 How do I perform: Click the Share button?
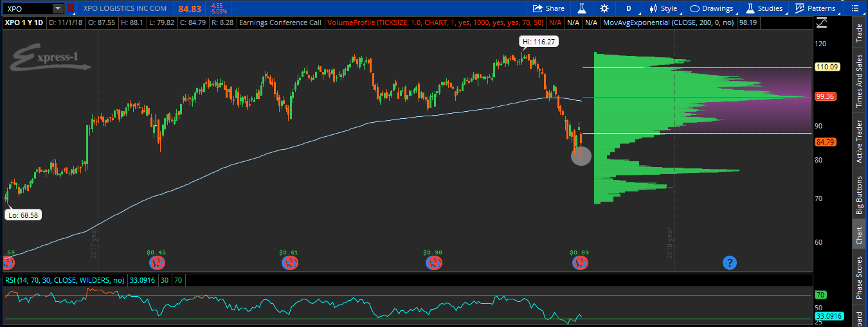(548, 8)
